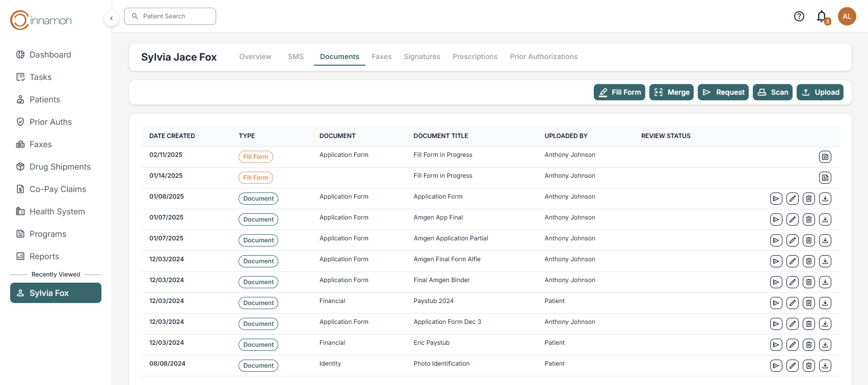Open the 02/11/2025 fill form document icon
This screenshot has height=385, width=868.
click(825, 157)
